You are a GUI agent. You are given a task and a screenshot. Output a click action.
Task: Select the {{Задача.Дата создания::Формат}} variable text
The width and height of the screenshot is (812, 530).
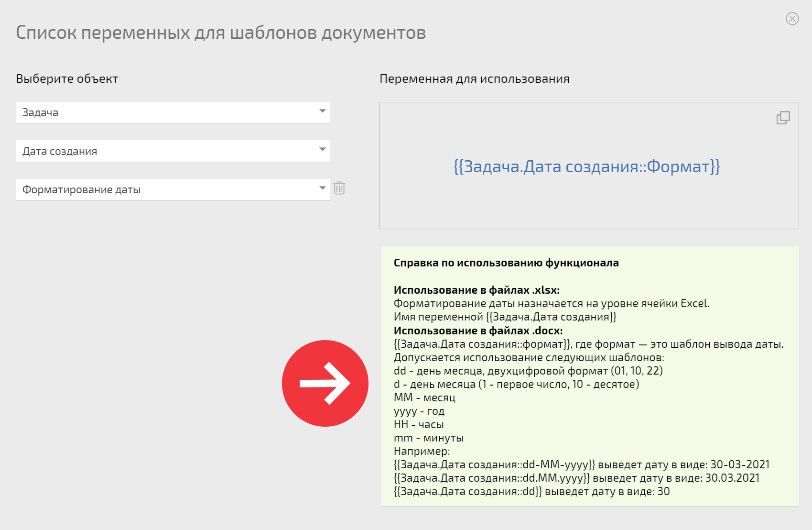[586, 166]
